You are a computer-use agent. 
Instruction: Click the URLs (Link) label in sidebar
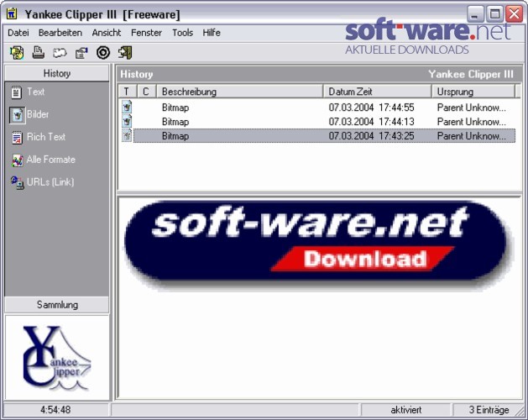[x=50, y=182]
